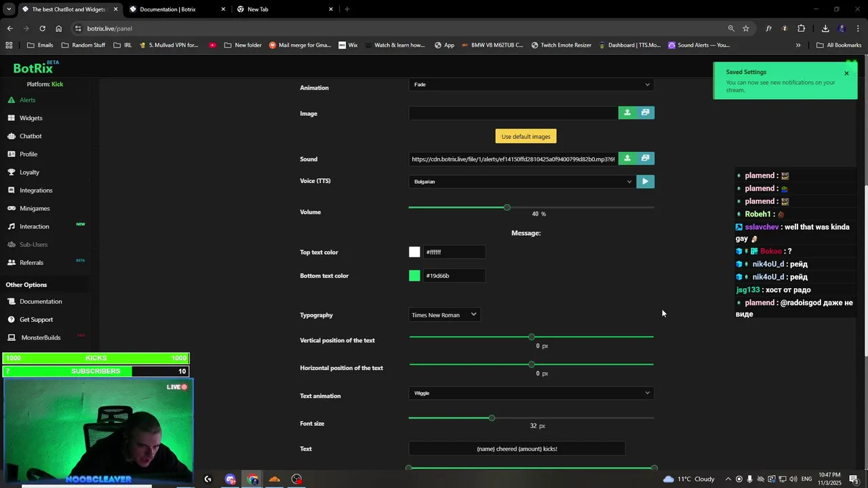Click the Referrals people icon
This screenshot has height=488, width=868.
12,262
